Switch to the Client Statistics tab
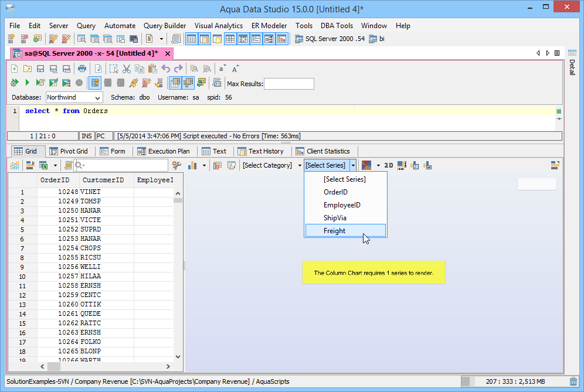This screenshot has height=392, width=584. point(322,151)
